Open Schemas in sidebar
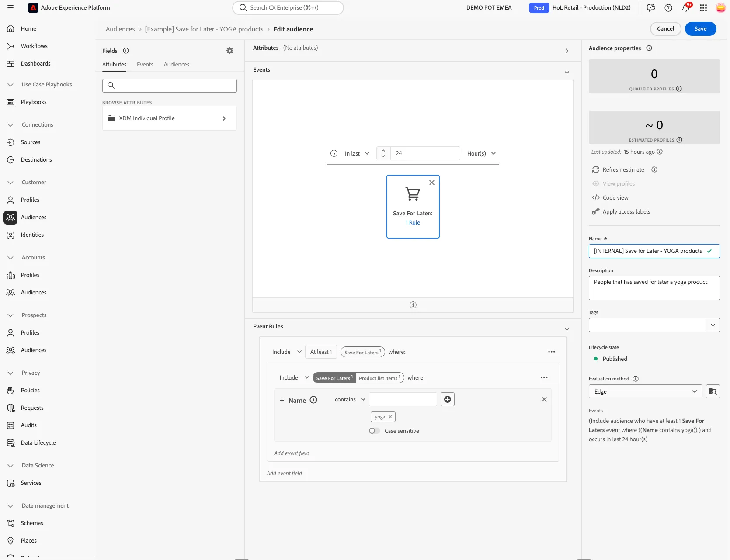Viewport: 730px width, 560px height. pyautogui.click(x=32, y=523)
